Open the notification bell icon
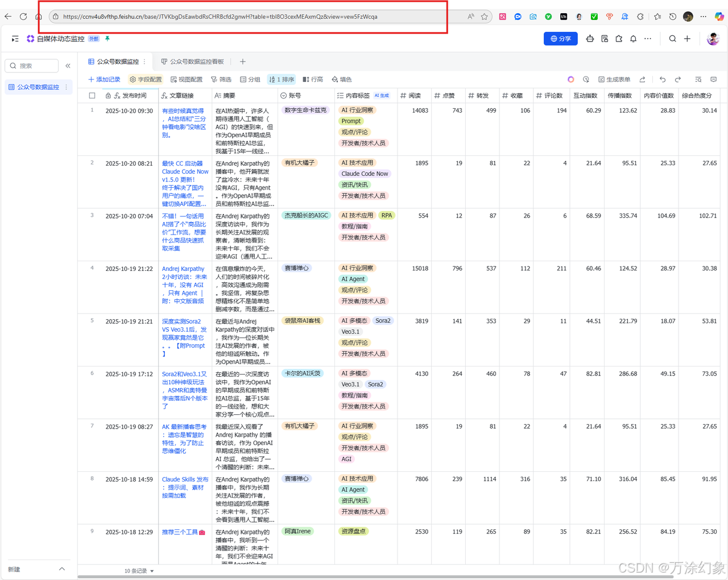 (x=633, y=39)
